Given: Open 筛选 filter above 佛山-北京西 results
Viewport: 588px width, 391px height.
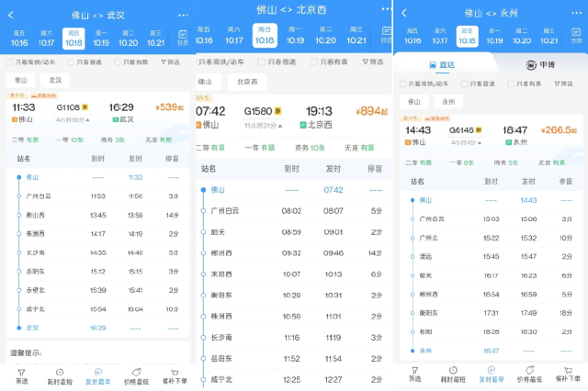Looking at the screenshot, I should pos(373,61).
